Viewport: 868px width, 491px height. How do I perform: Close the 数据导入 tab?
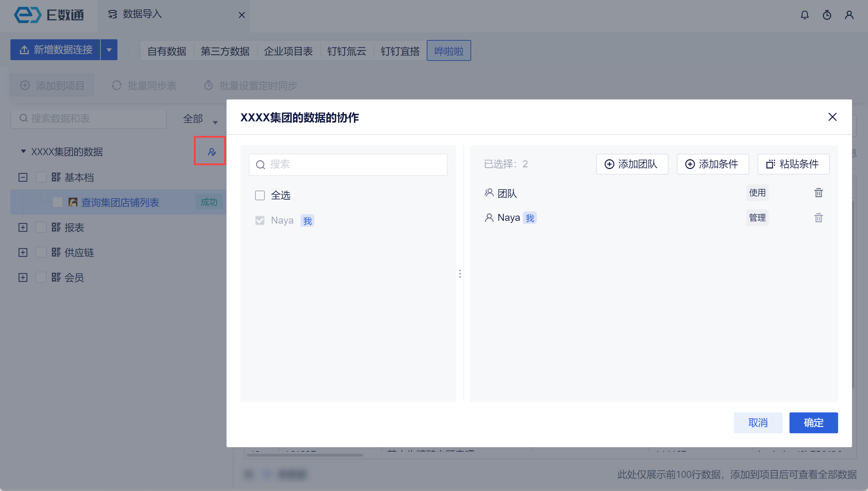coord(242,15)
